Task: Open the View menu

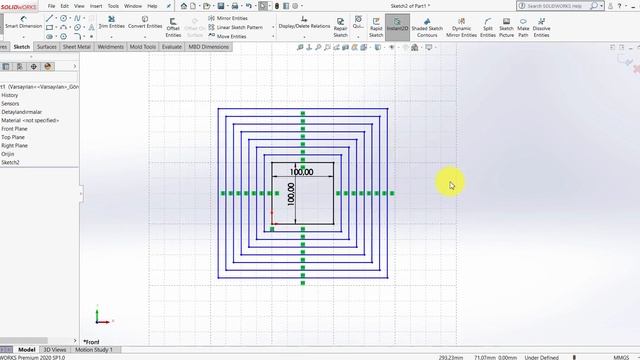Action: coord(79,6)
